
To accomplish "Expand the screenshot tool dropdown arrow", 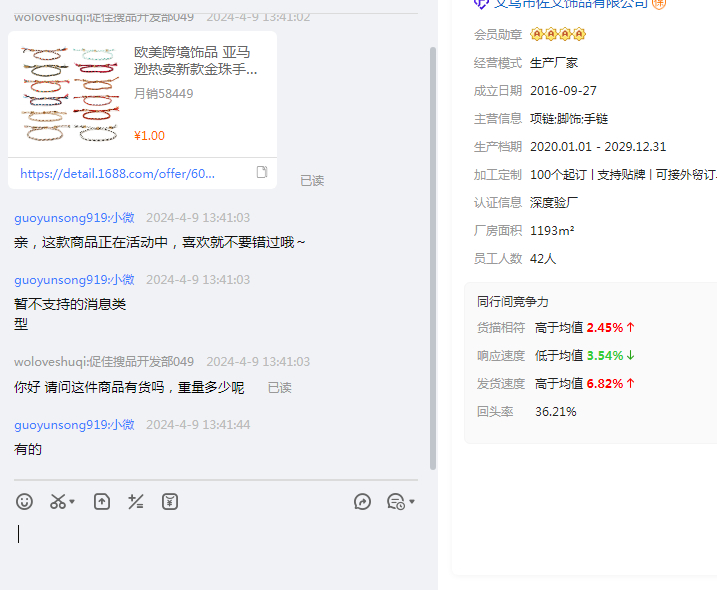I will tap(73, 502).
